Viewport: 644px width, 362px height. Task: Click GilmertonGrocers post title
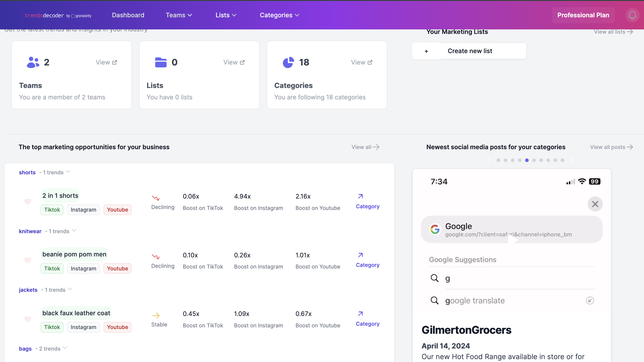[467, 330]
